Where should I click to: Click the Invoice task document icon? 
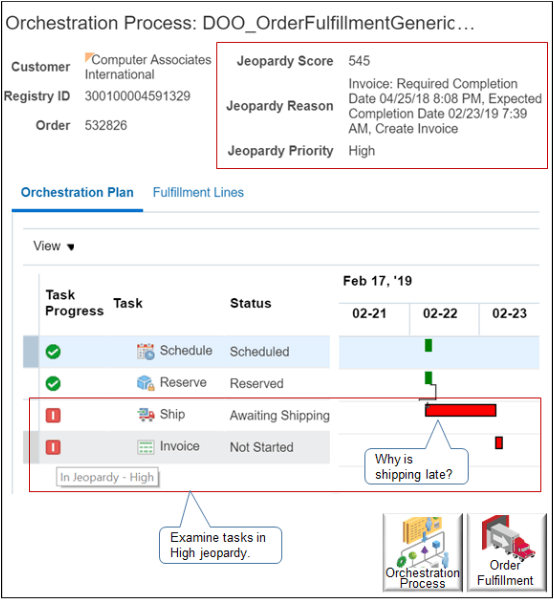pyautogui.click(x=145, y=447)
